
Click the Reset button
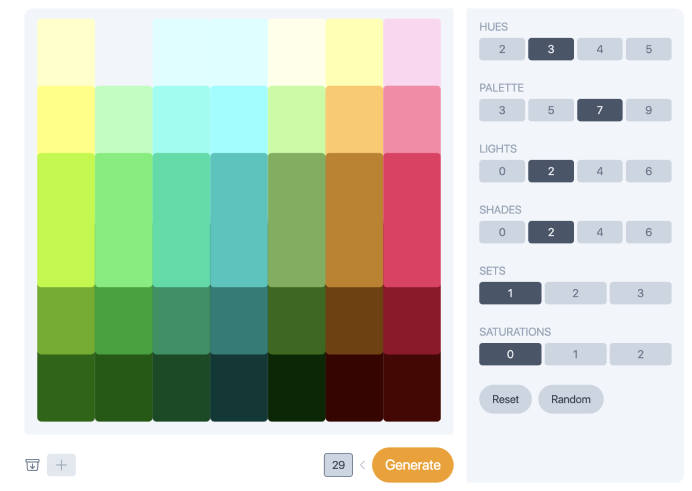tap(505, 399)
